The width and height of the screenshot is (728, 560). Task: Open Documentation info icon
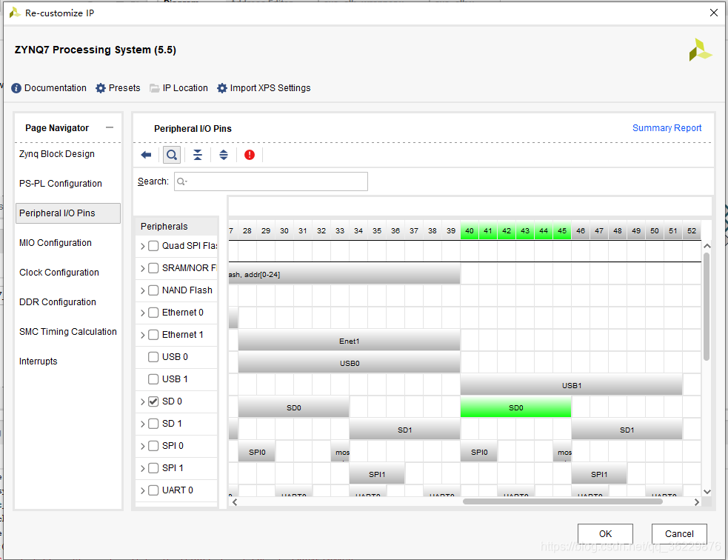click(x=16, y=88)
